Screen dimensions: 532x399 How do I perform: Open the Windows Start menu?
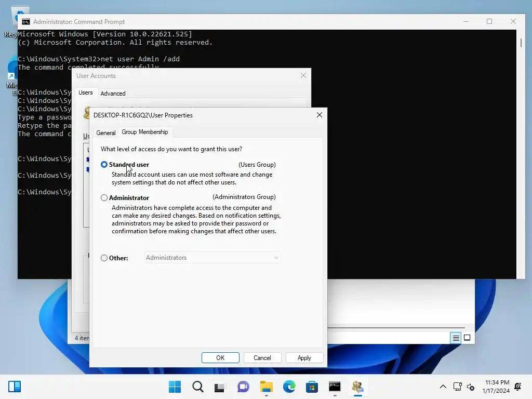(175, 387)
